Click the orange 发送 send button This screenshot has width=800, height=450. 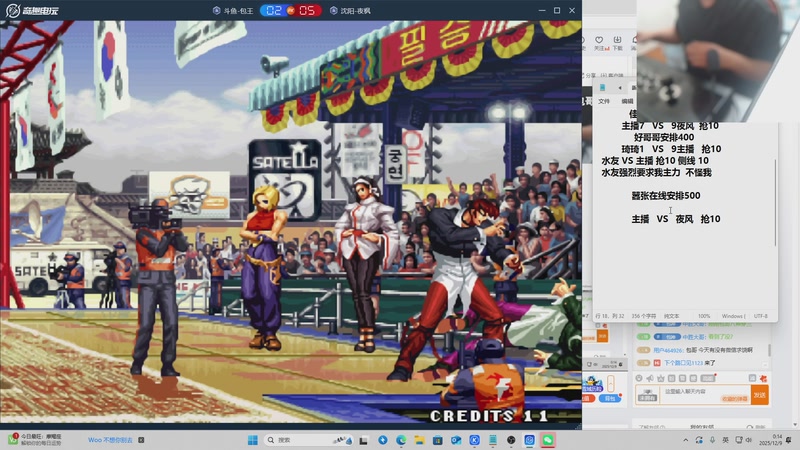(x=760, y=395)
